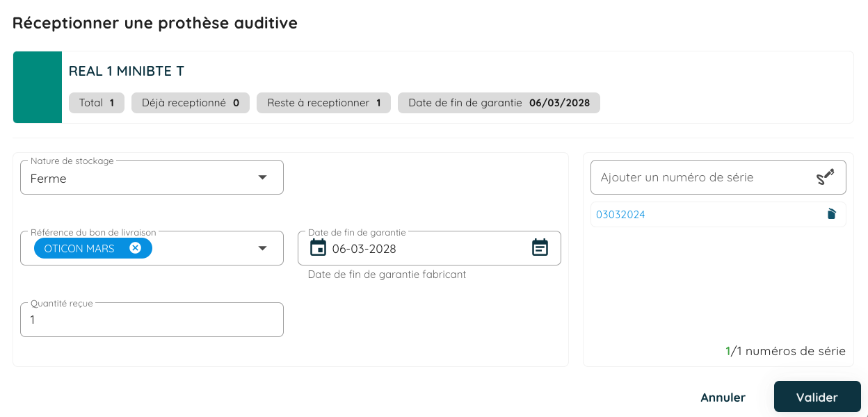Click the Déjà receptionné 0 chip
868x417 pixels.
click(x=190, y=102)
